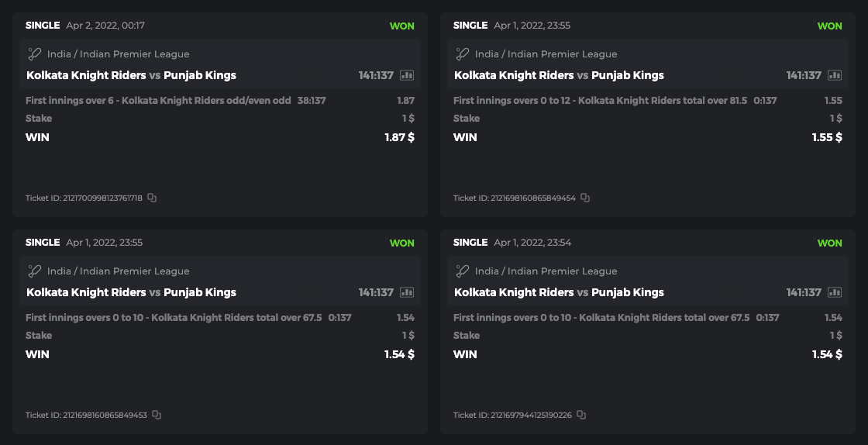Copy ticket ID ending in 849454
This screenshot has width=868, height=445.
pyautogui.click(x=585, y=198)
